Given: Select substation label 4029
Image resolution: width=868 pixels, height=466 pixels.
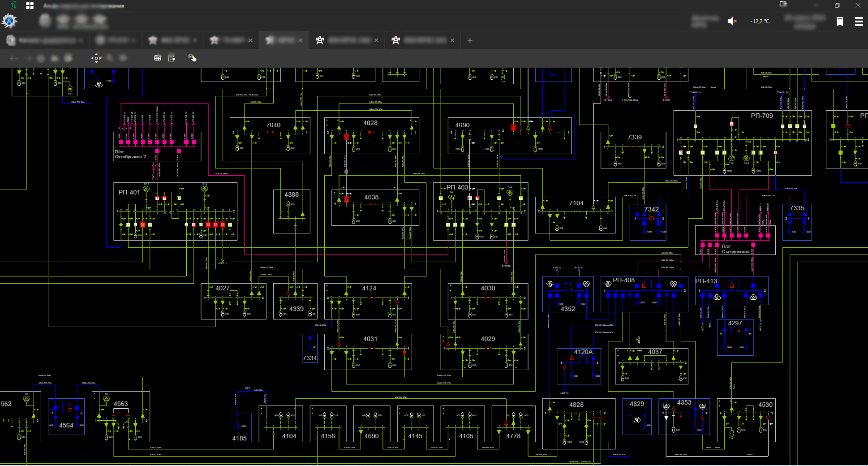Looking at the screenshot, I should [x=488, y=339].
